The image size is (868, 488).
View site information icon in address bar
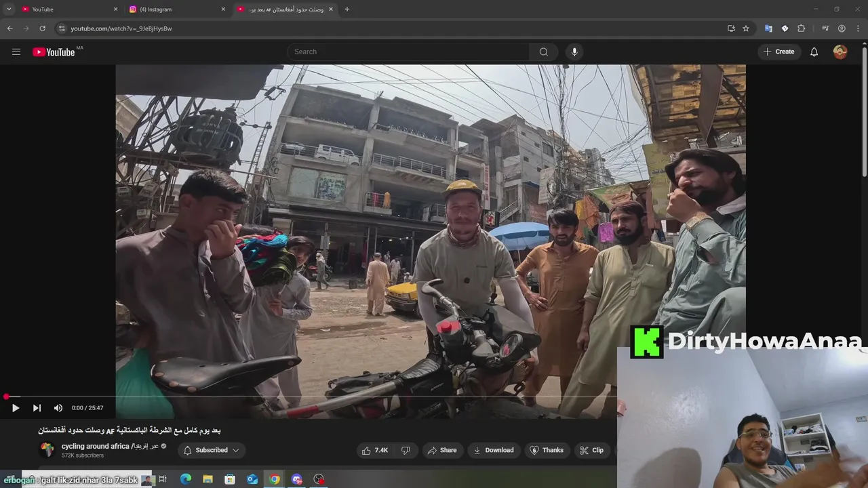tap(62, 28)
